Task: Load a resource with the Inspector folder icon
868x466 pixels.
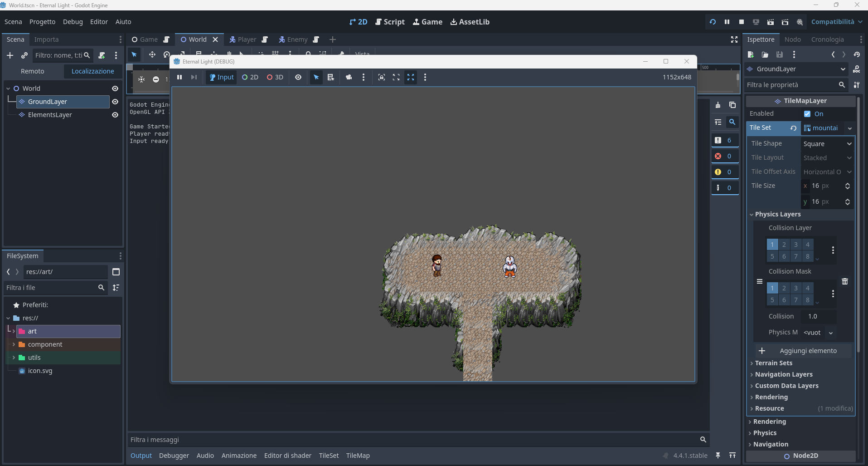Action: tap(765, 54)
